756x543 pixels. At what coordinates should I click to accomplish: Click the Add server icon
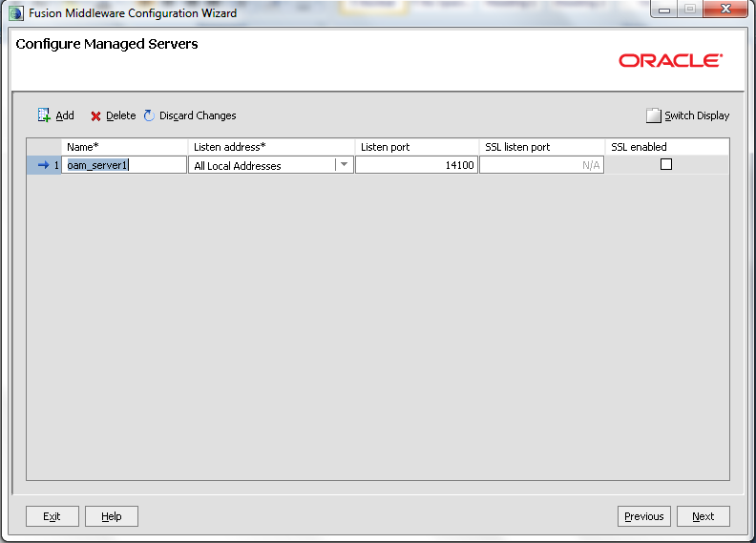click(44, 115)
